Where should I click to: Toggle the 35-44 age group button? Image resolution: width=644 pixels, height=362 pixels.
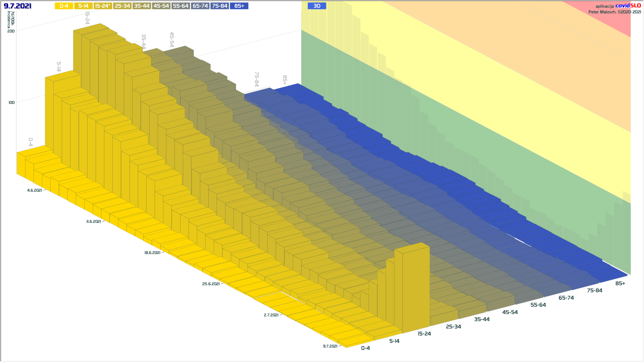142,6
